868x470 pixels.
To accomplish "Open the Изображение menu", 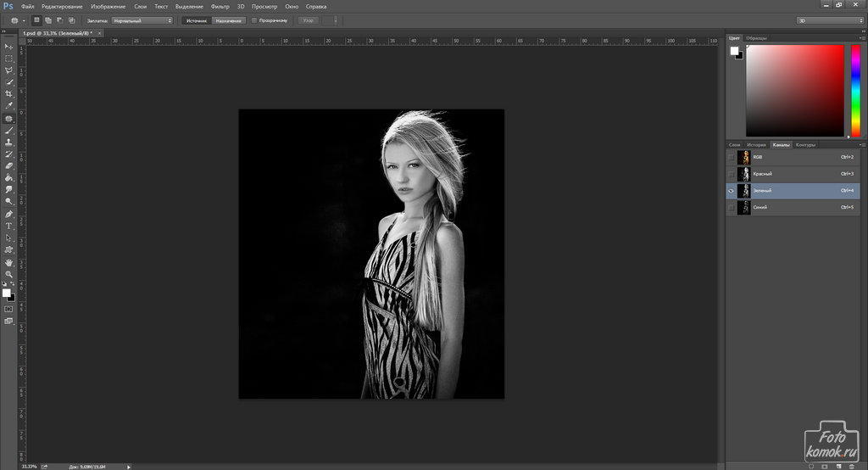I will (x=108, y=7).
